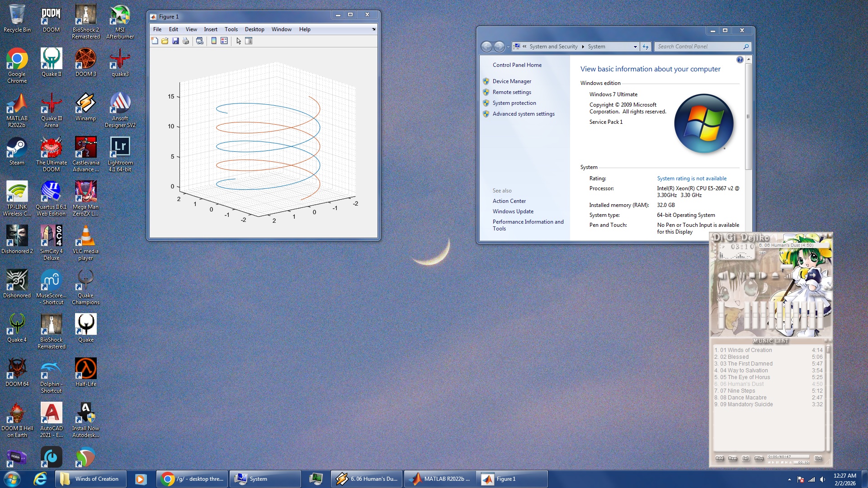Open Device Manager link
The height and width of the screenshot is (488, 868).
point(512,81)
